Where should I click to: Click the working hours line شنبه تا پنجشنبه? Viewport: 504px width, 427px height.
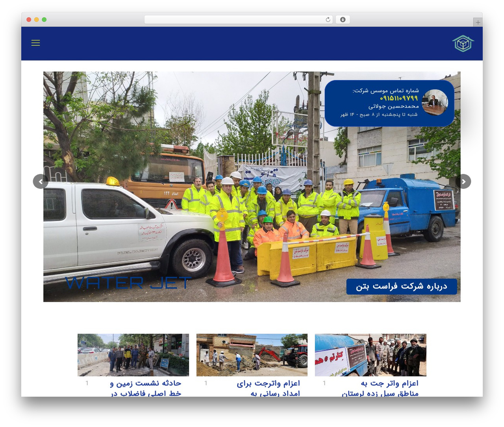379,115
